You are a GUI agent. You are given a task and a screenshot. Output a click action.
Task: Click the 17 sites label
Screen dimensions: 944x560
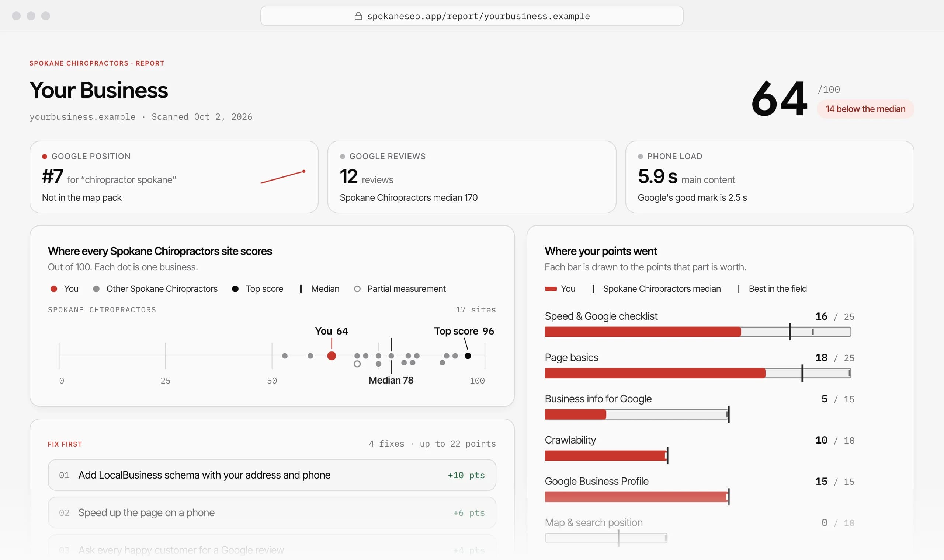[475, 310]
